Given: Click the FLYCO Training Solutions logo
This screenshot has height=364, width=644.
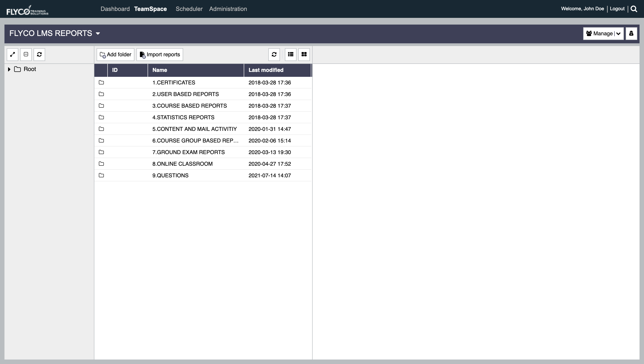Looking at the screenshot, I should point(27,10).
